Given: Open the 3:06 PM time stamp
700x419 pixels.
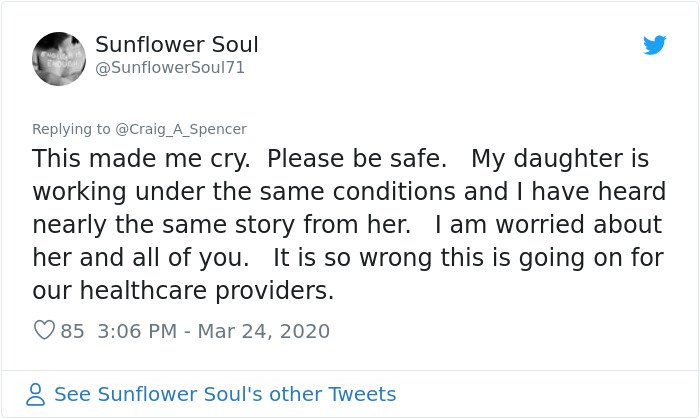Looking at the screenshot, I should click(x=137, y=331).
